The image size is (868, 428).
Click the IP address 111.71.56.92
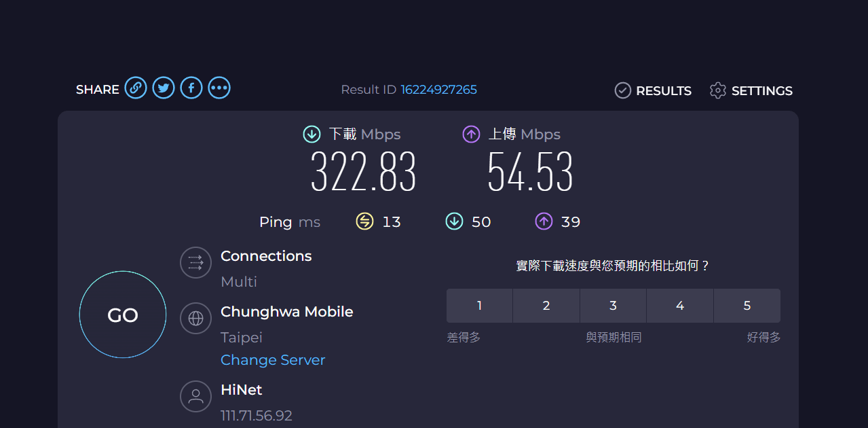[256, 415]
